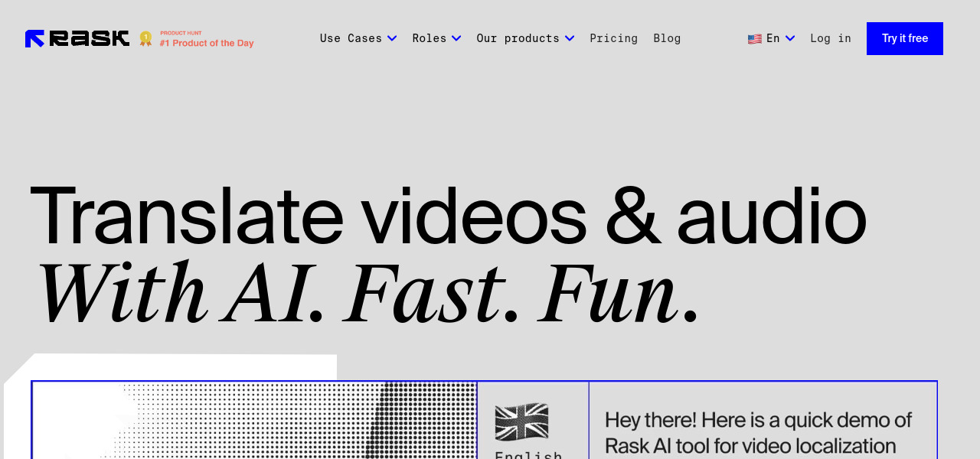Click the Rask arrow logo icon
The height and width of the screenshot is (459, 980).
pyautogui.click(x=34, y=38)
